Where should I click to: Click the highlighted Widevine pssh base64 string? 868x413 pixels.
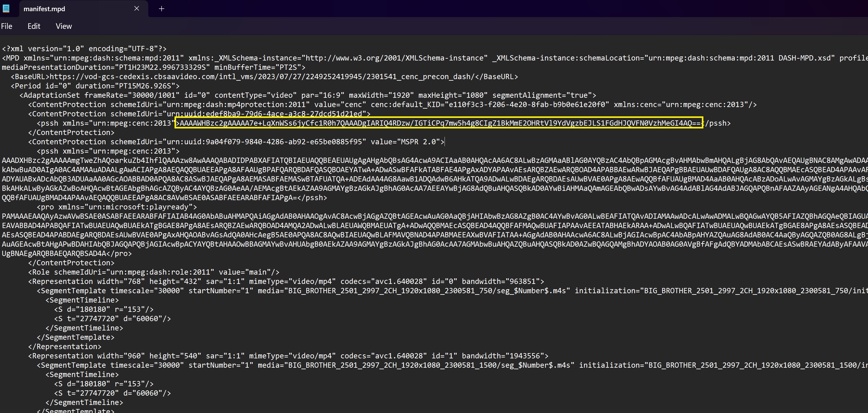tap(438, 123)
